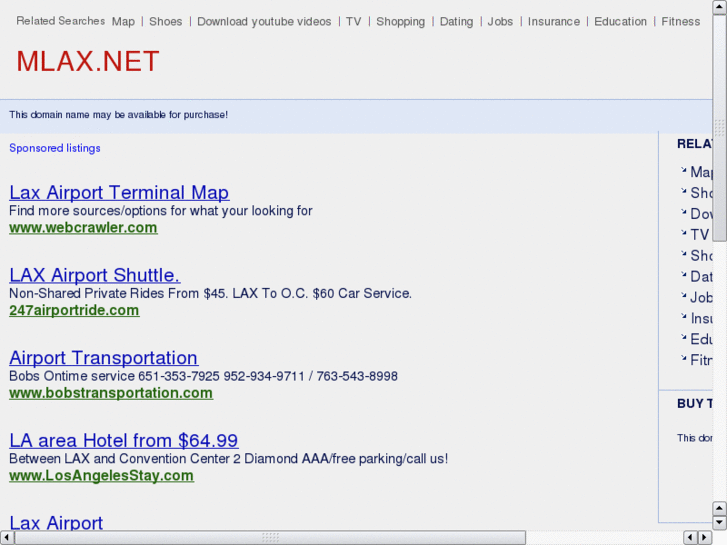Click the MLAX.NET site title
727x545 pixels.
88,62
